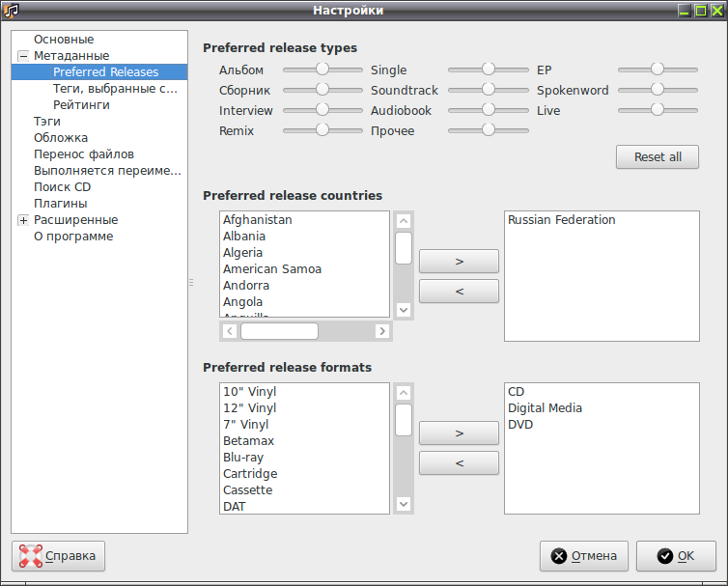Select 12" Vinyl in formats list

(x=304, y=408)
